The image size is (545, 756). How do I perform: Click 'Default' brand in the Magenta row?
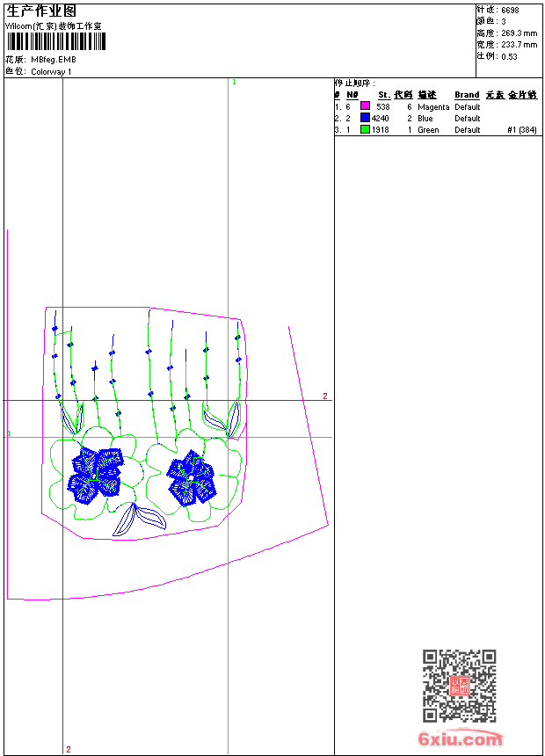click(x=468, y=107)
